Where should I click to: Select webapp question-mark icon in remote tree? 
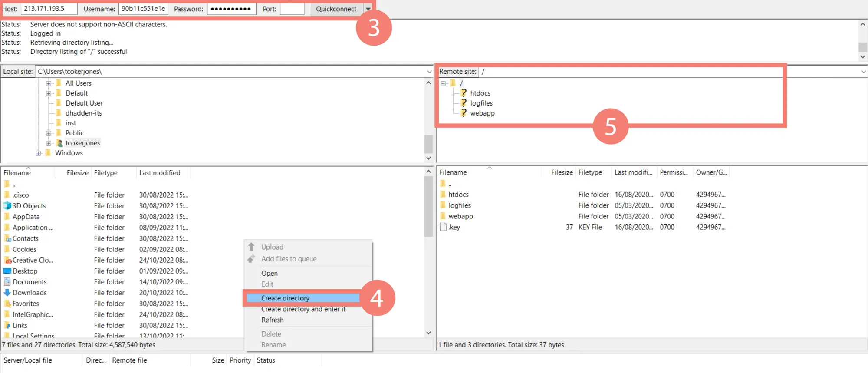click(464, 113)
